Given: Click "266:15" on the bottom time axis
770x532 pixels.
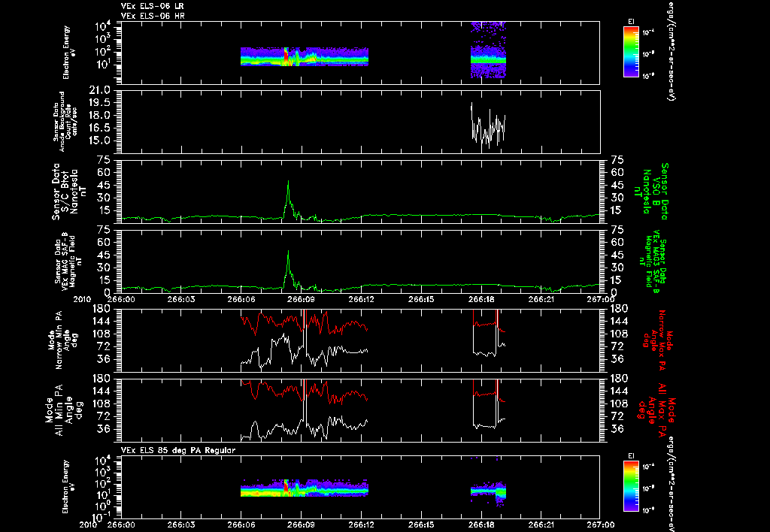Looking at the screenshot, I should [421, 524].
